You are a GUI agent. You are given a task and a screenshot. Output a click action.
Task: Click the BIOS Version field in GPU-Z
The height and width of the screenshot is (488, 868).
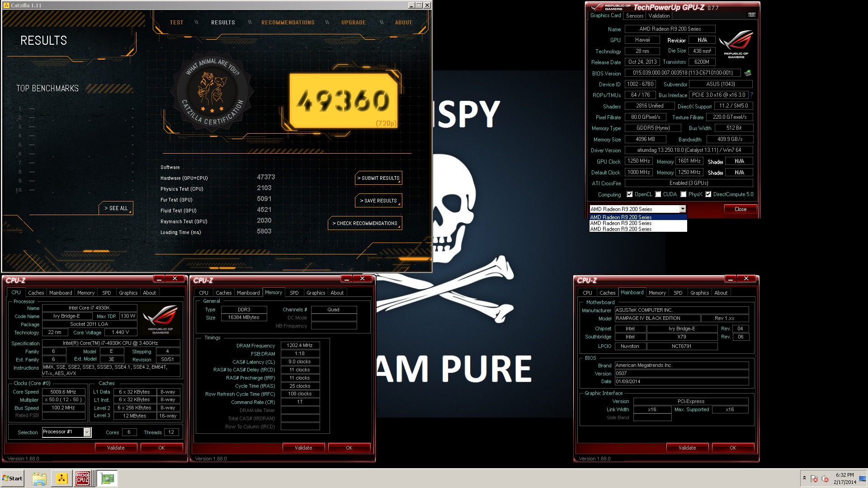(x=683, y=73)
